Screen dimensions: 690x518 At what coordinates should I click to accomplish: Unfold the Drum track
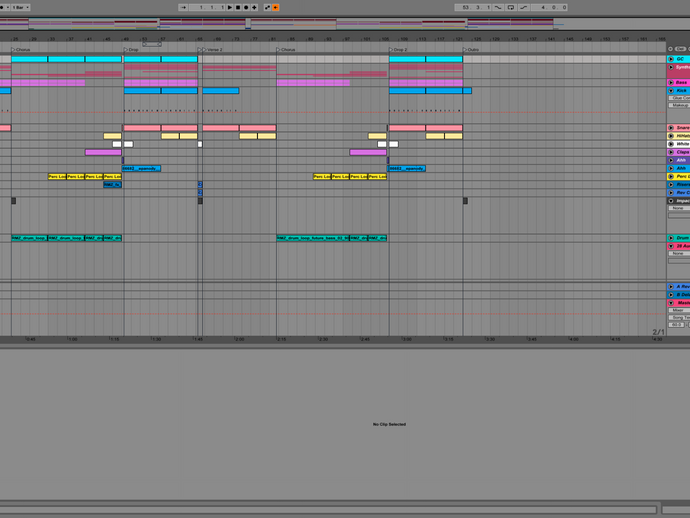[671, 238]
